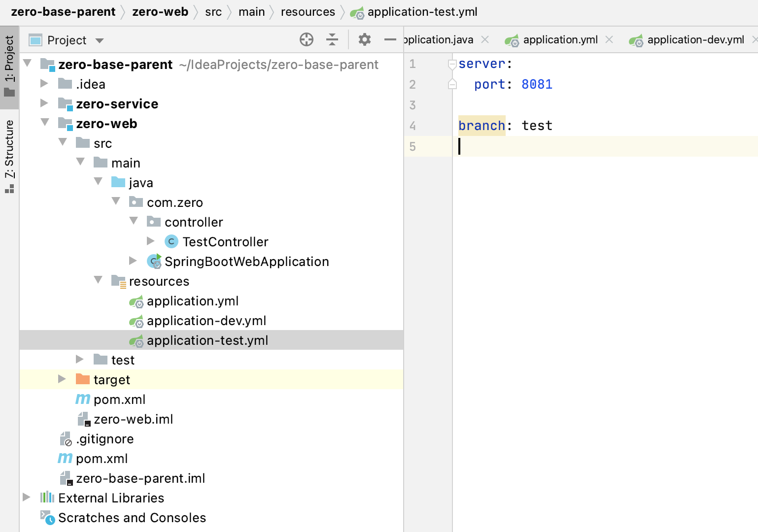Switch to the partially shown pplication.java tab

coord(439,40)
